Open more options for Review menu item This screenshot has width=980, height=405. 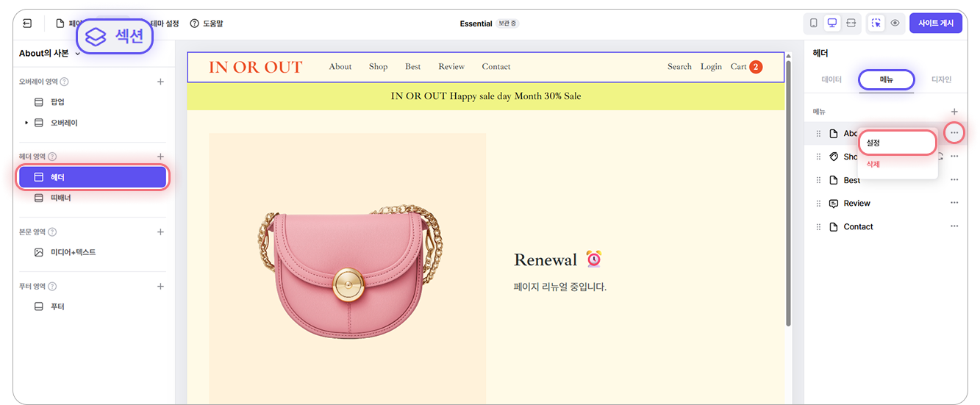[954, 204]
